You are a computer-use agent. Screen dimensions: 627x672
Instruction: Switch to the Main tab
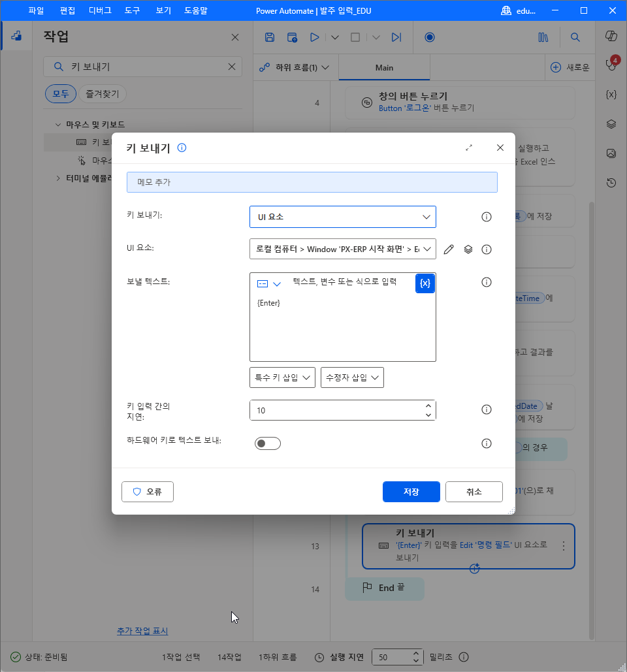[x=384, y=67]
